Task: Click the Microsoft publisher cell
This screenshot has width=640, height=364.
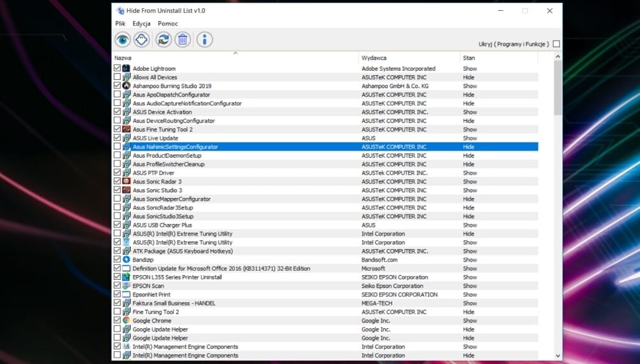Action: click(x=373, y=268)
